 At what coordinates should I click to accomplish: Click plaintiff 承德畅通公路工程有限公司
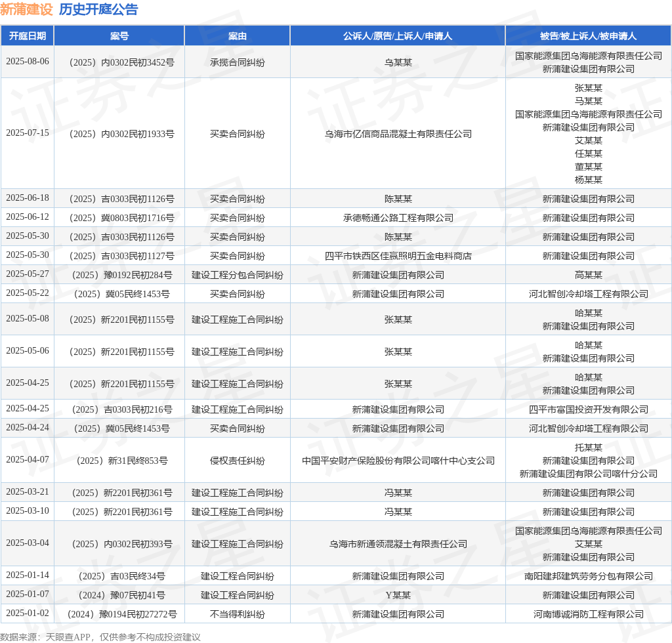(398, 218)
